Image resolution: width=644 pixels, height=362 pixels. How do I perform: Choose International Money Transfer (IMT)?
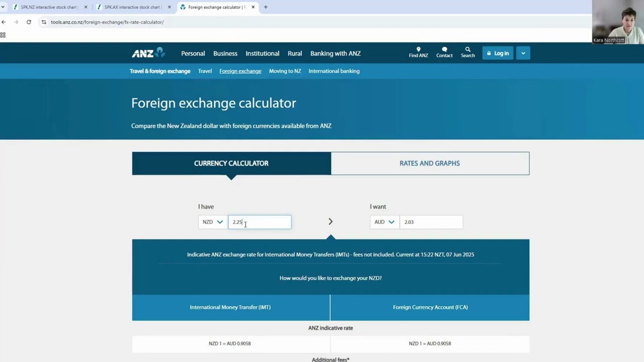click(230, 307)
